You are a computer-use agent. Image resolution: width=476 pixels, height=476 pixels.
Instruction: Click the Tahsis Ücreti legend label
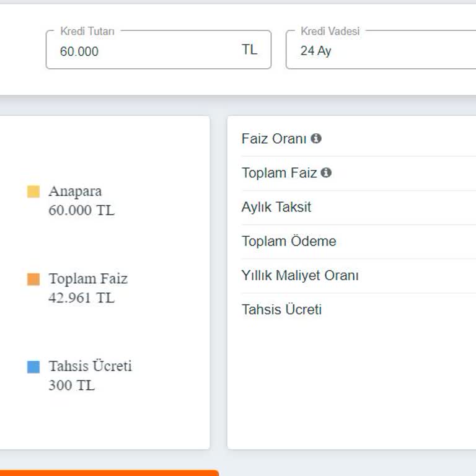[90, 366]
